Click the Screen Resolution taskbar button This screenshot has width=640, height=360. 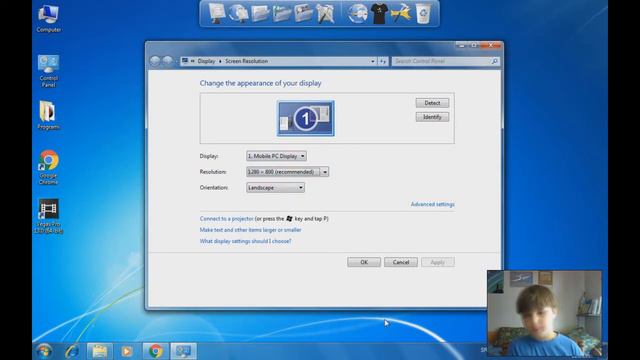tap(183, 351)
